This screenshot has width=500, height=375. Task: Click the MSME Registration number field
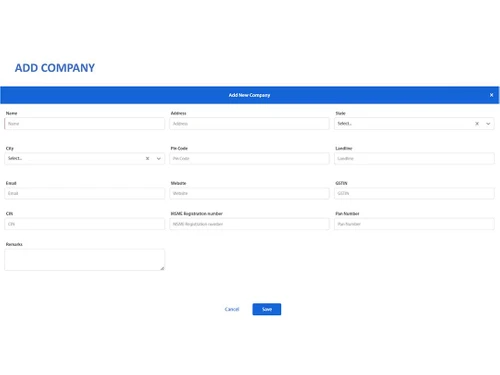click(x=249, y=224)
